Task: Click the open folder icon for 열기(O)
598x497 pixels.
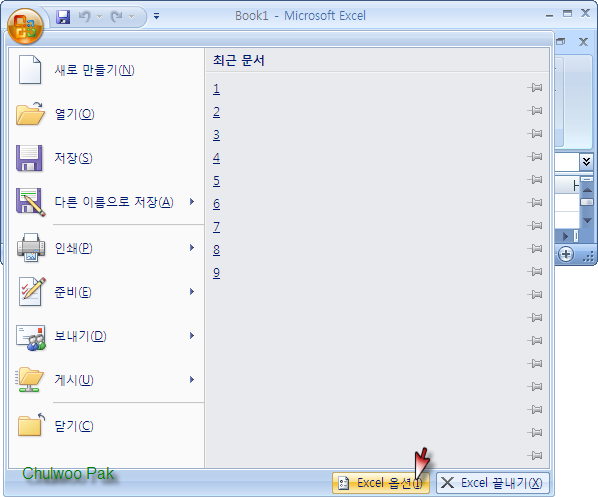Action: pyautogui.click(x=30, y=114)
